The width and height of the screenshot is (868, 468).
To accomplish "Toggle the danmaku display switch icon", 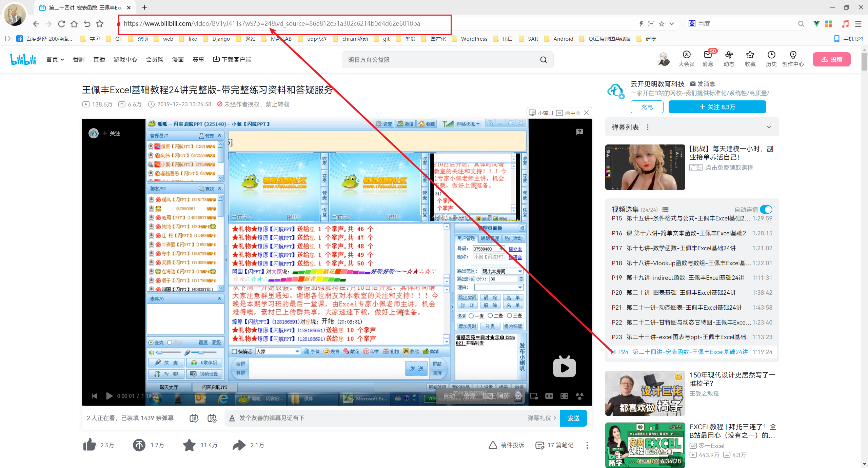I will (x=194, y=418).
